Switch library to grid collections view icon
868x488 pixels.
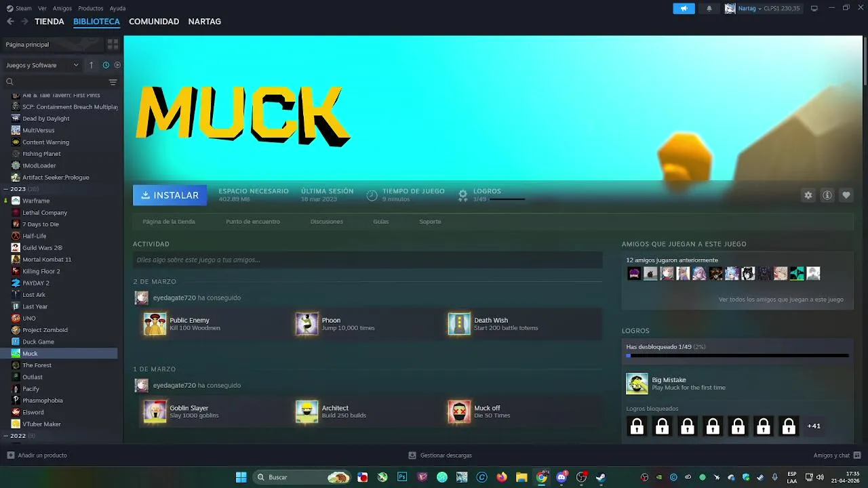point(113,44)
